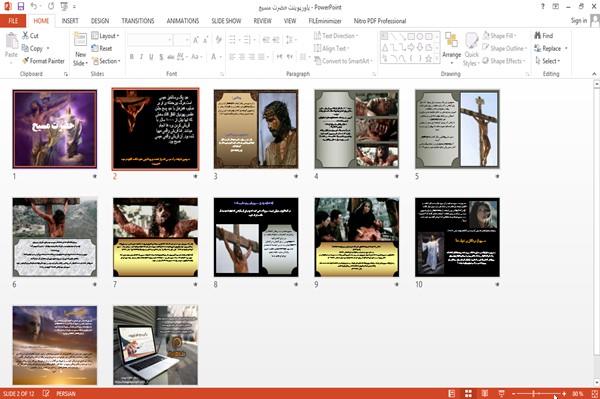Switch to the SLIDE SHOW tab

pos(226,21)
